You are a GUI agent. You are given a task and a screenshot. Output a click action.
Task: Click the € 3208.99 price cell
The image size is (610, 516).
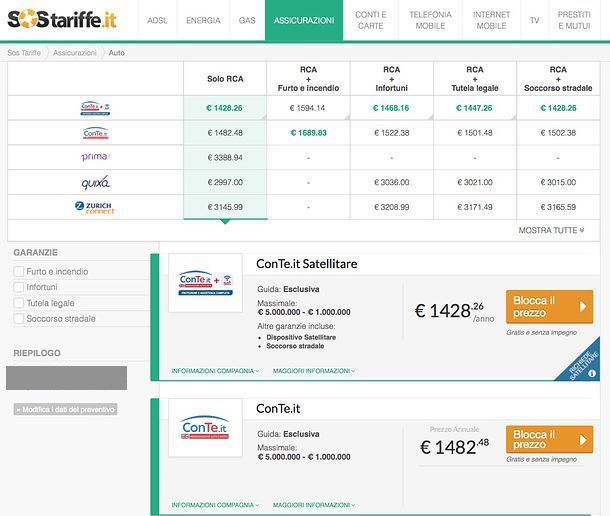point(391,207)
